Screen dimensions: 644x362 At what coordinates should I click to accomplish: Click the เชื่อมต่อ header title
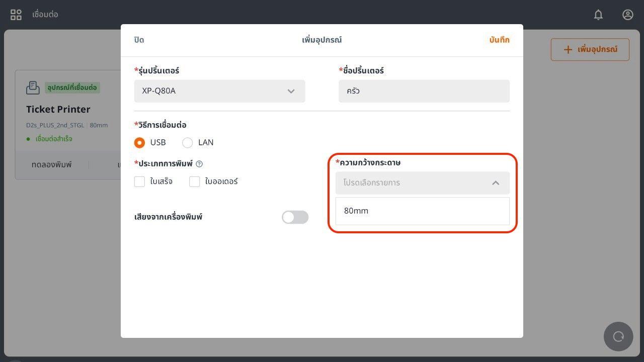point(45,15)
